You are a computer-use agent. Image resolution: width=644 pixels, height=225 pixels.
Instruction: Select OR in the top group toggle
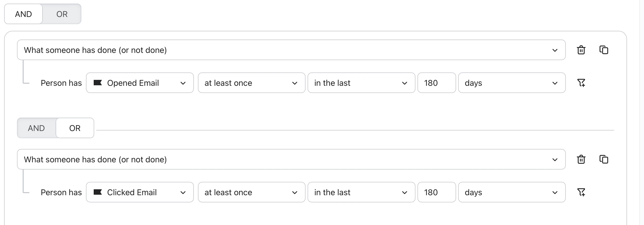(62, 14)
